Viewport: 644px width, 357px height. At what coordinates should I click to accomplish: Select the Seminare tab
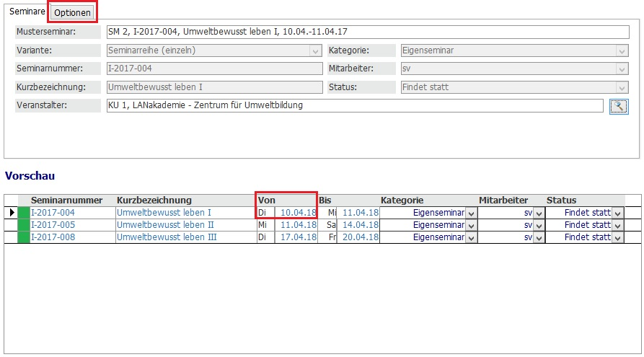pyautogui.click(x=27, y=12)
